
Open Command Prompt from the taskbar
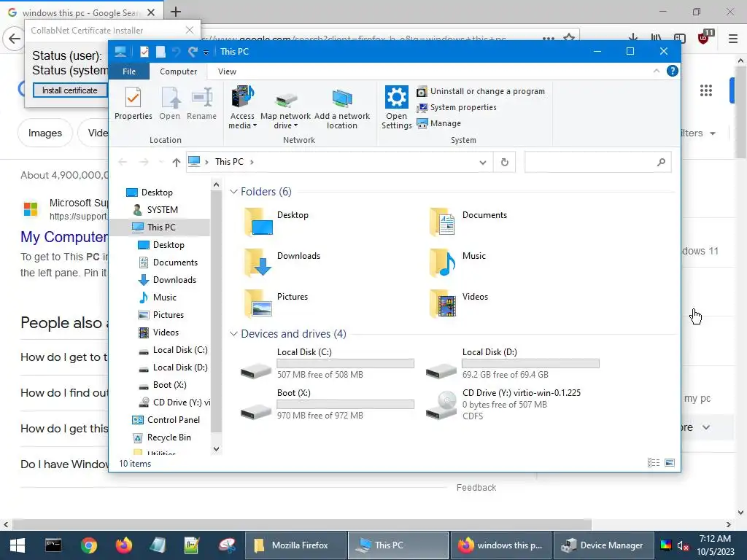[53, 545]
